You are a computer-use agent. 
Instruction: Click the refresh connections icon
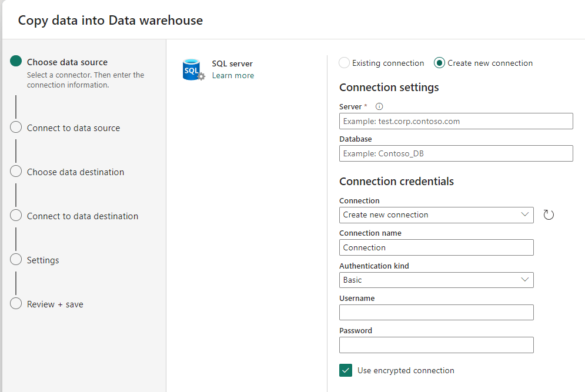(x=549, y=215)
